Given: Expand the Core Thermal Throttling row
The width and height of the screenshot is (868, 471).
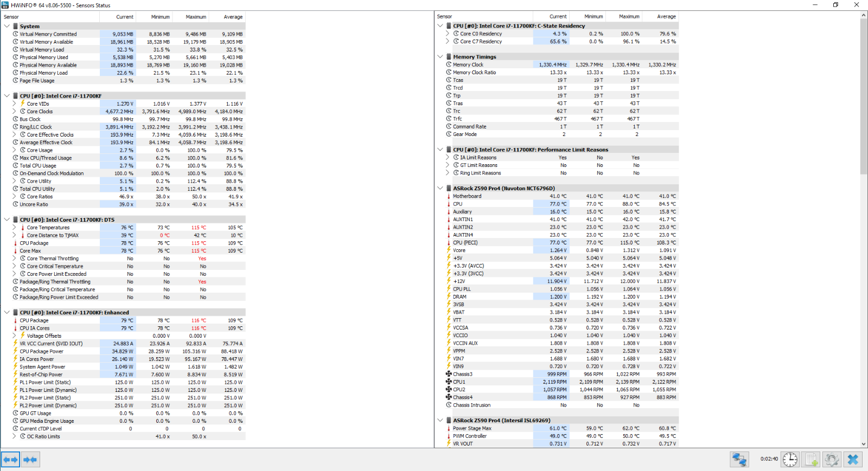Looking at the screenshot, I should 14,259.
